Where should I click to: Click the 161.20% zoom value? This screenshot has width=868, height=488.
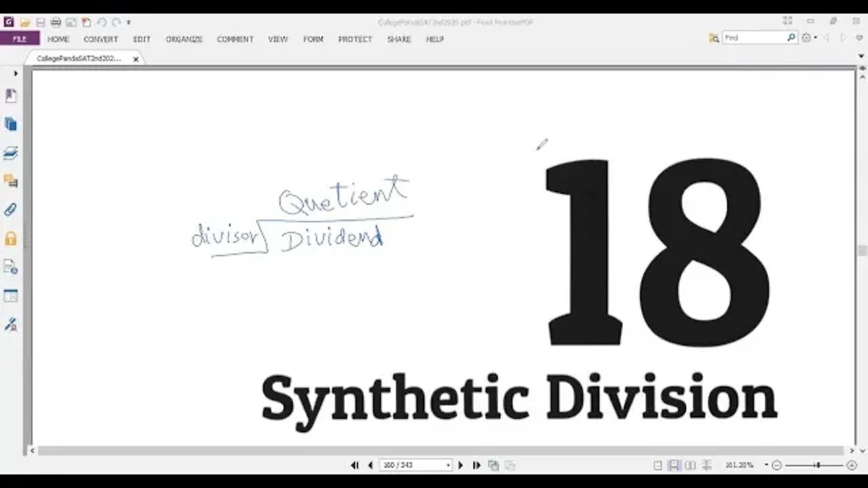pos(738,465)
